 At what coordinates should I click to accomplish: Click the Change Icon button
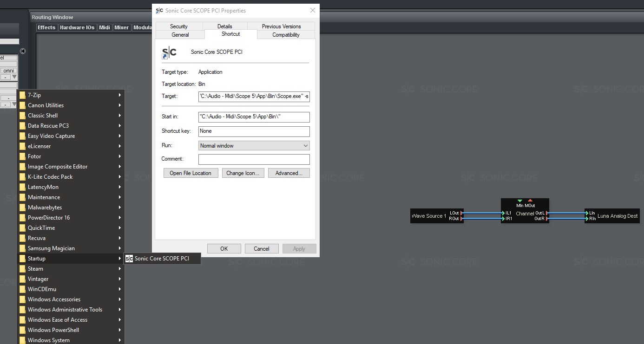243,173
